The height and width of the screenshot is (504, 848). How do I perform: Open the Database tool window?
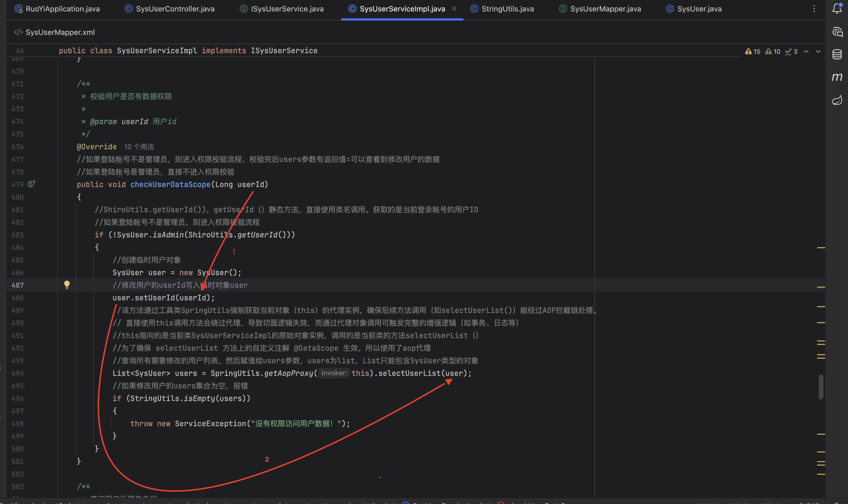(x=837, y=54)
